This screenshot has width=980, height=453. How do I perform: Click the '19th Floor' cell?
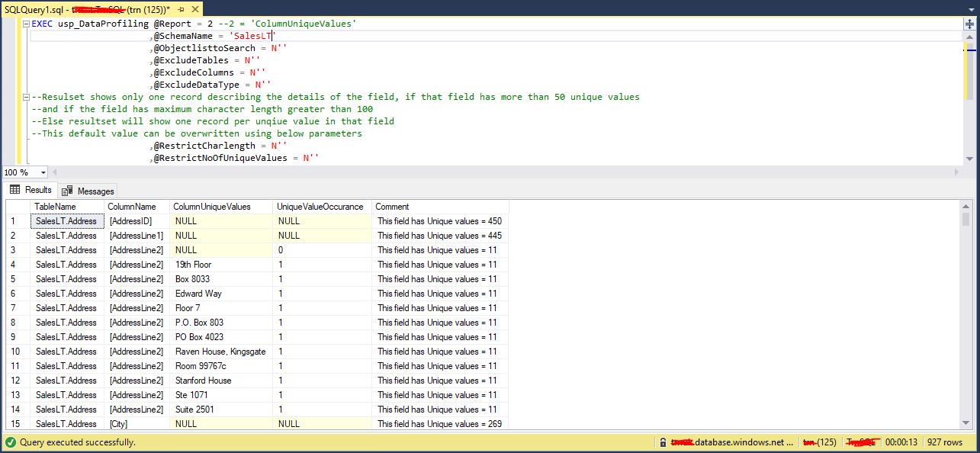coord(221,265)
